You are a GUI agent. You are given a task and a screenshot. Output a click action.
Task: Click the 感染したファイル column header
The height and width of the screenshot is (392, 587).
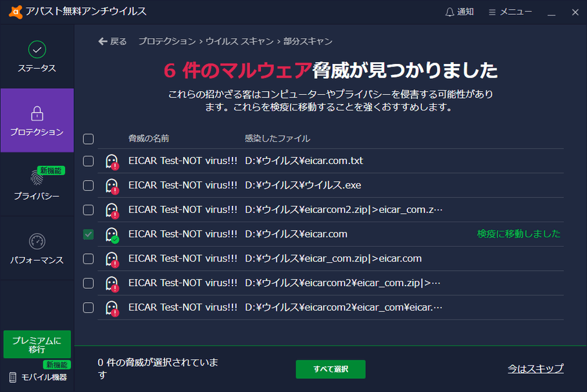point(278,139)
